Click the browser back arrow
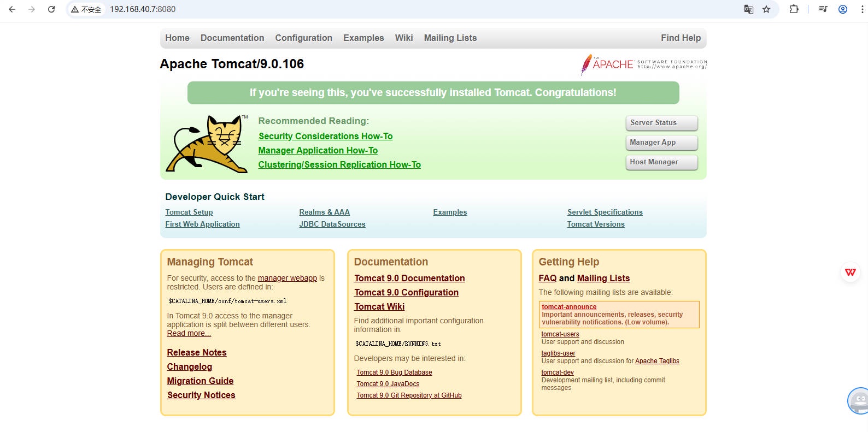The height and width of the screenshot is (432, 868). pyautogui.click(x=12, y=9)
